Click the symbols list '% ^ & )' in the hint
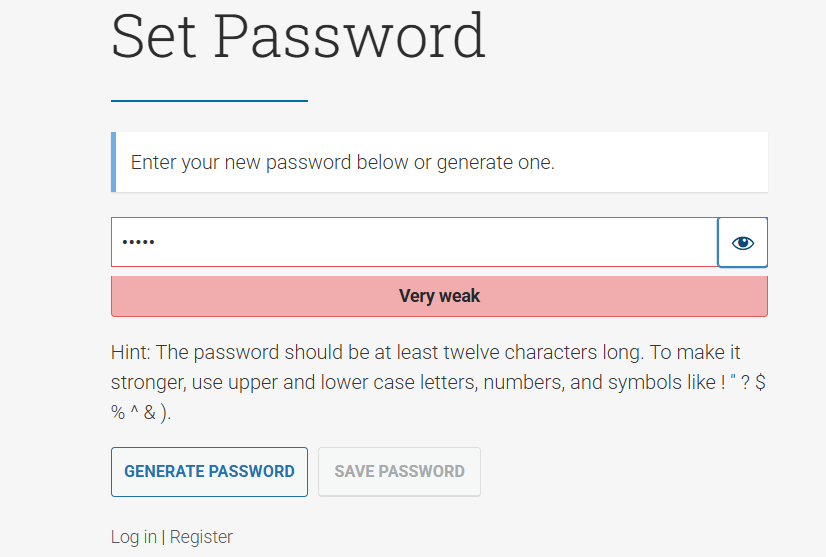Viewport: 826px width, 557px height. 140,413
